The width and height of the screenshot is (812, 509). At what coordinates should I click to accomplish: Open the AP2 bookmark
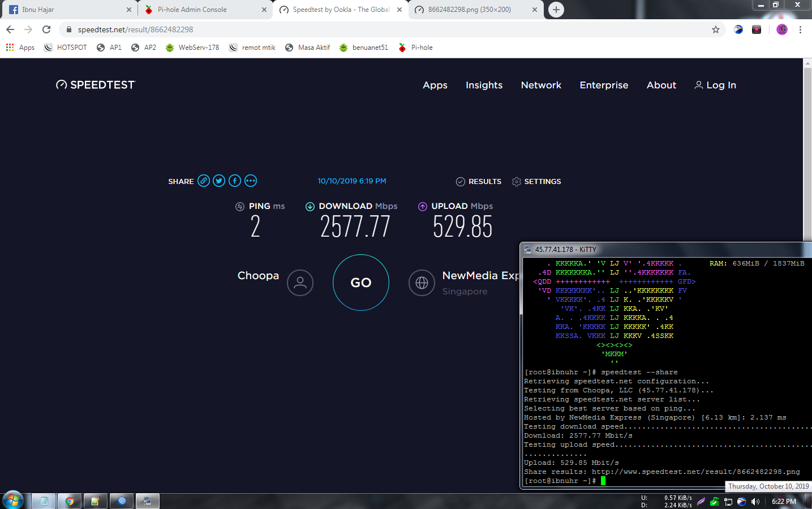point(144,48)
